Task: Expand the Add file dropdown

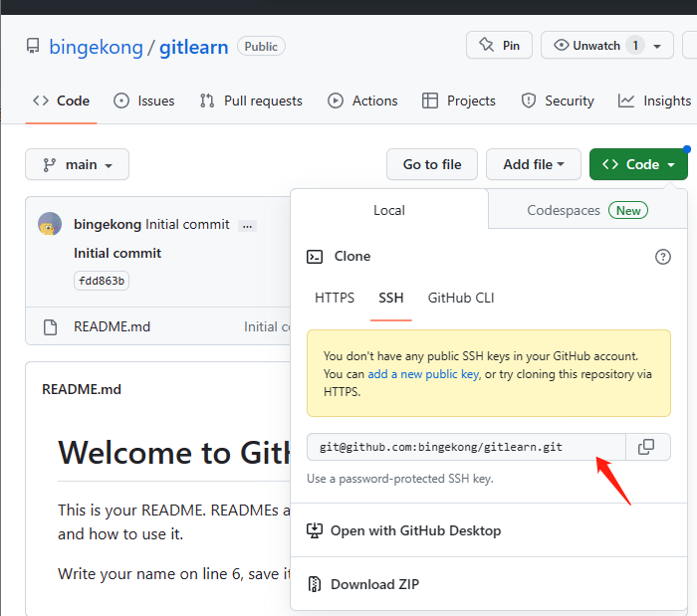Action: (534, 164)
